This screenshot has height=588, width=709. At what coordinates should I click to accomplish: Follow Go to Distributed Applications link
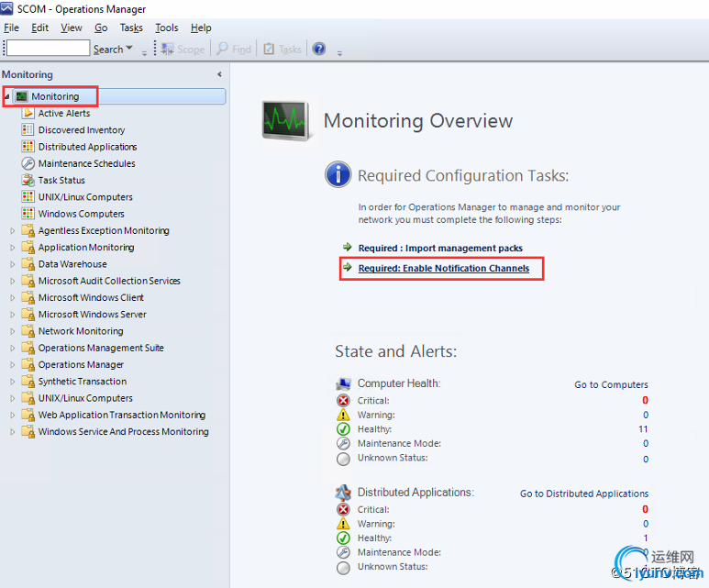(x=584, y=494)
